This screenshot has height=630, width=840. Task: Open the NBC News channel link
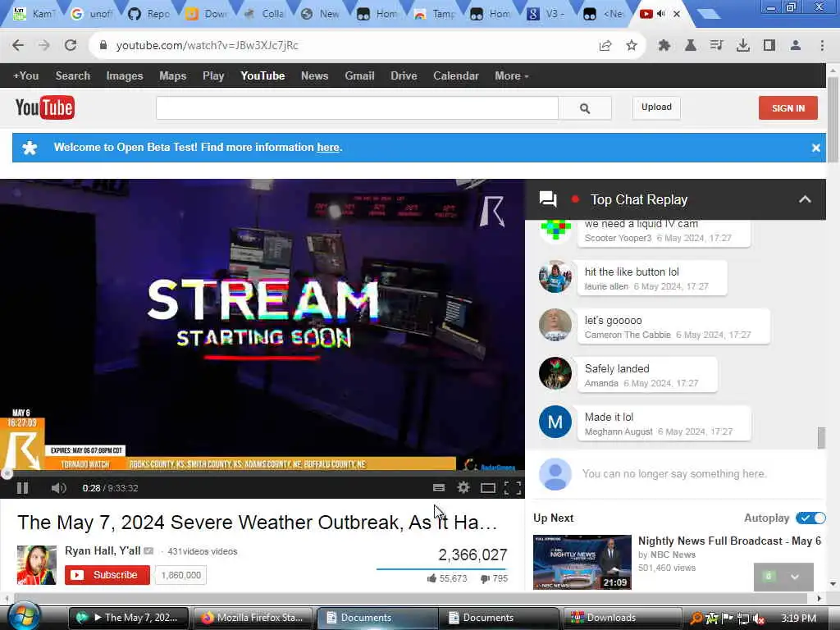[673, 555]
